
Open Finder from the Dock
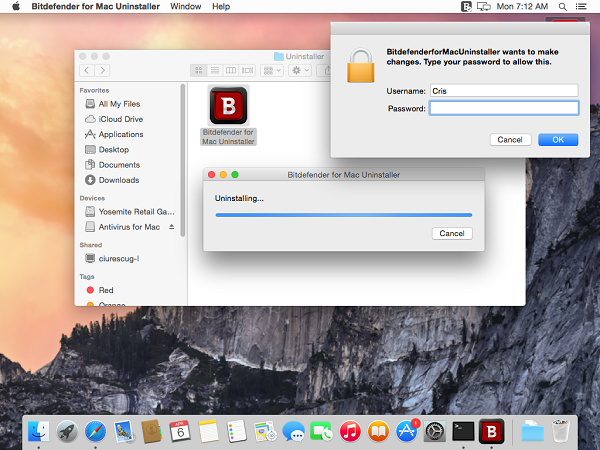[40, 431]
